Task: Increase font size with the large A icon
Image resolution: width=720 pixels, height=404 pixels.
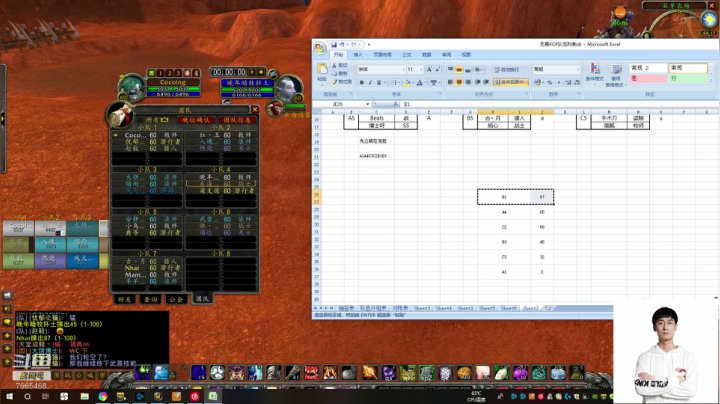Action: [429, 69]
